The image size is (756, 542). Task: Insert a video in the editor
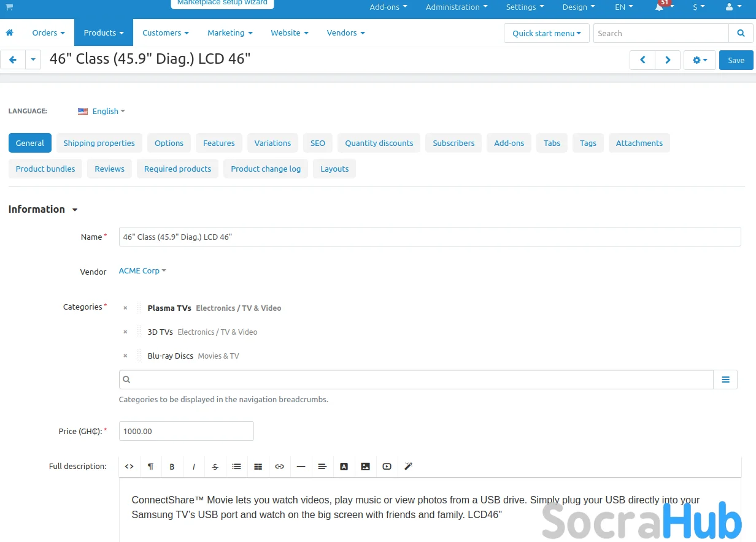point(387,467)
